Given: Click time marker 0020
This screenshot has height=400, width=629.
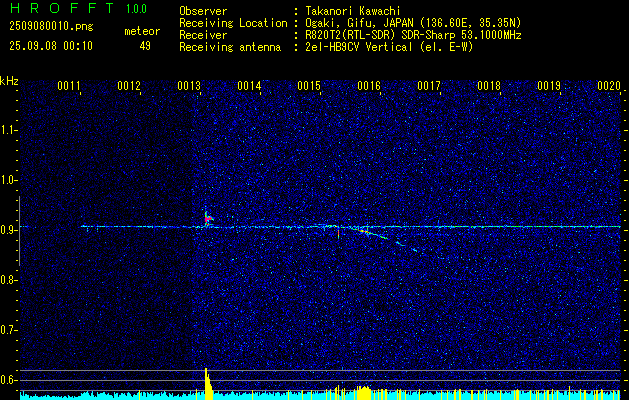Looking at the screenshot, I should 609,86.
